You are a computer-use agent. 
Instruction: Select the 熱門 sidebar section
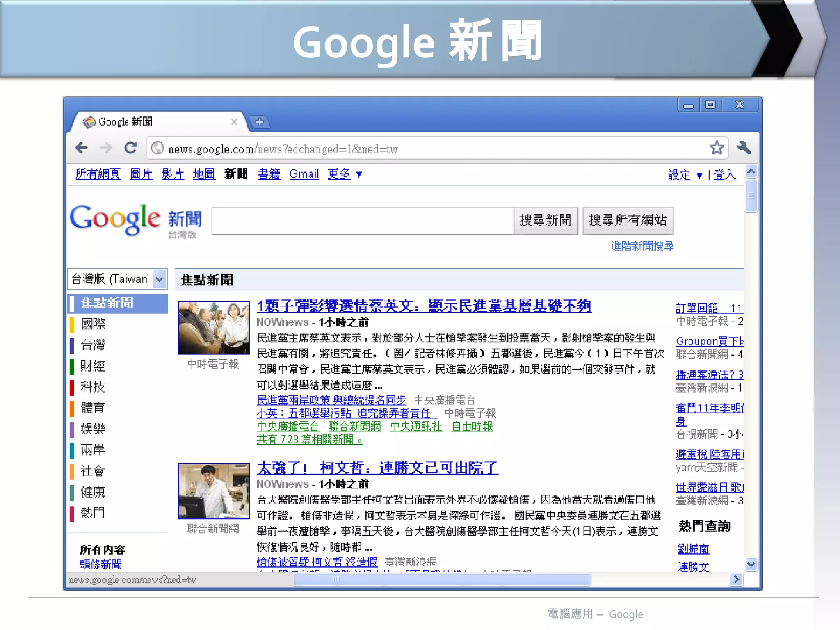click(x=93, y=513)
